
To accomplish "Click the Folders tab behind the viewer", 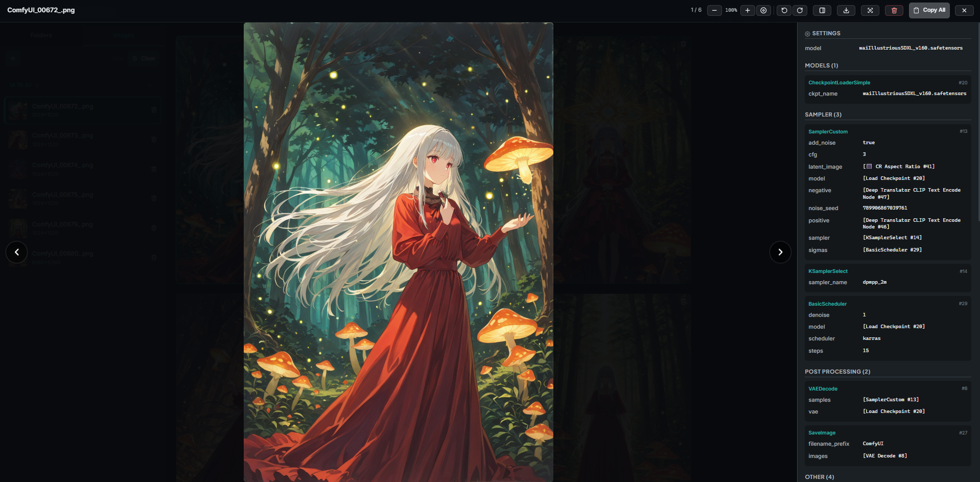I will pos(41,35).
